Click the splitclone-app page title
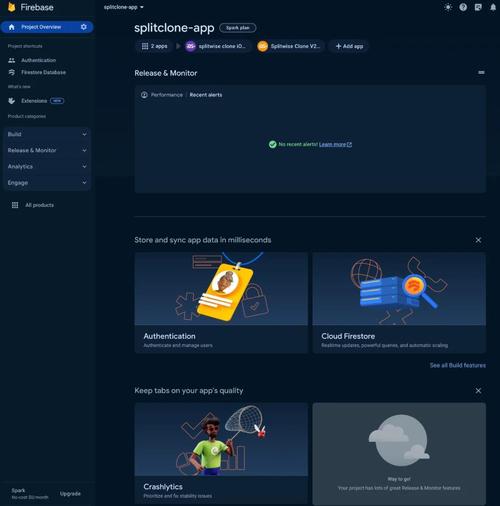The width and height of the screenshot is (500, 506). point(174,28)
